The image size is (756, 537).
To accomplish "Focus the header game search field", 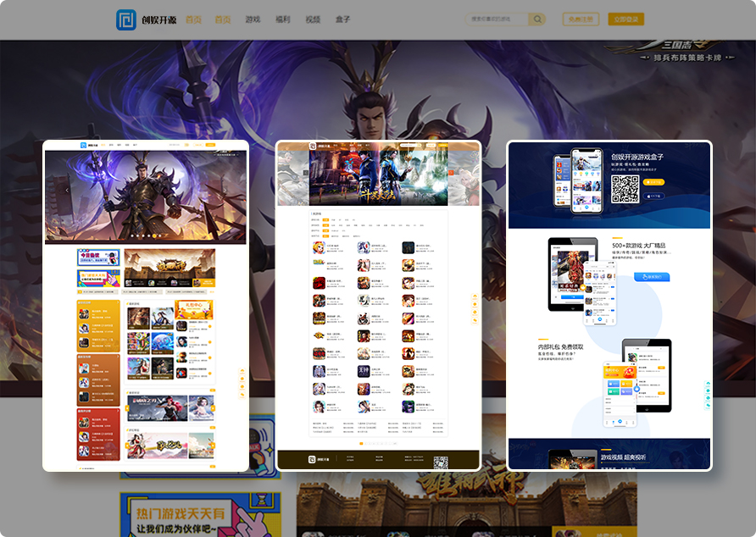I will coord(497,19).
